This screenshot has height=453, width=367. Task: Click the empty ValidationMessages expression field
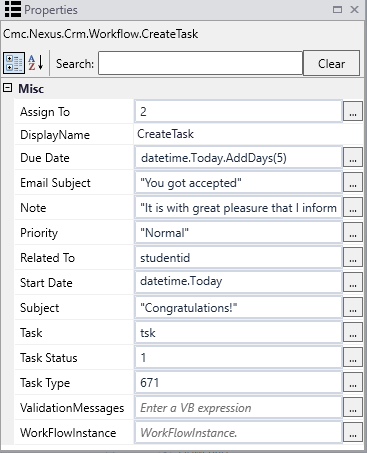[x=238, y=408]
